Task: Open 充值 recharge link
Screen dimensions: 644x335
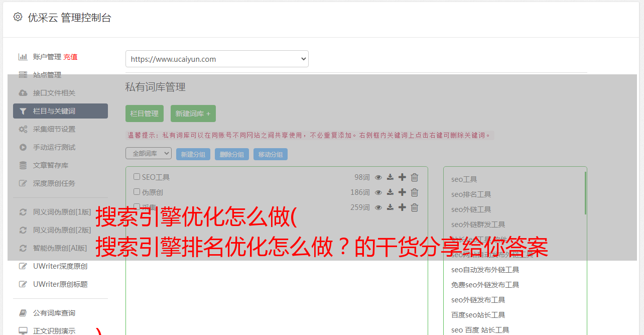Action: pyautogui.click(x=70, y=57)
